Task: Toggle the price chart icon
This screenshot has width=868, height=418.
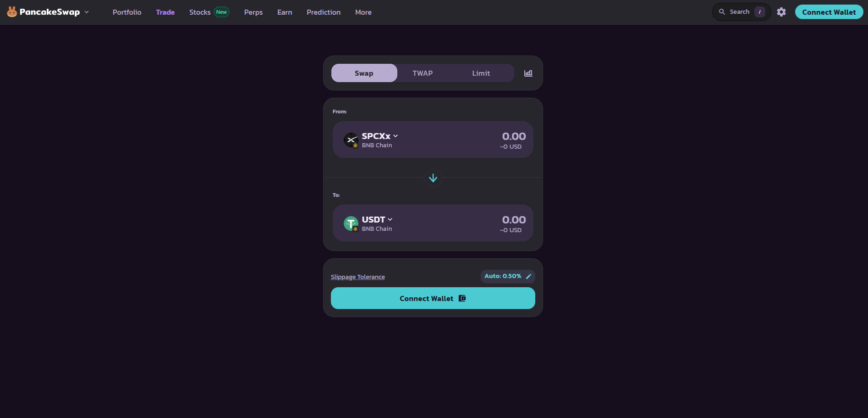Action: pos(528,73)
